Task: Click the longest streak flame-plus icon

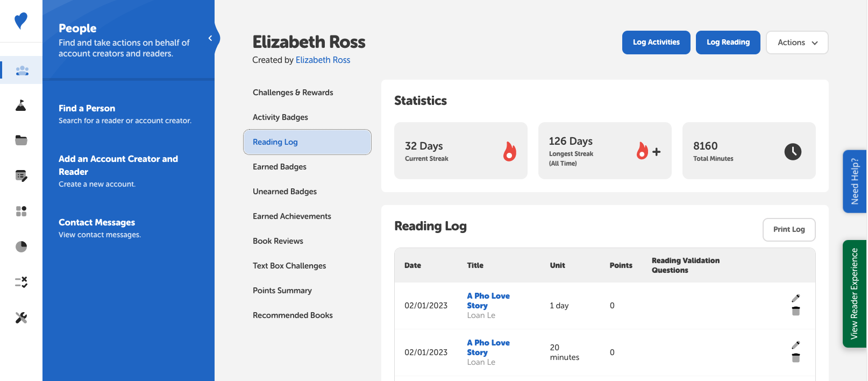Action: click(648, 151)
